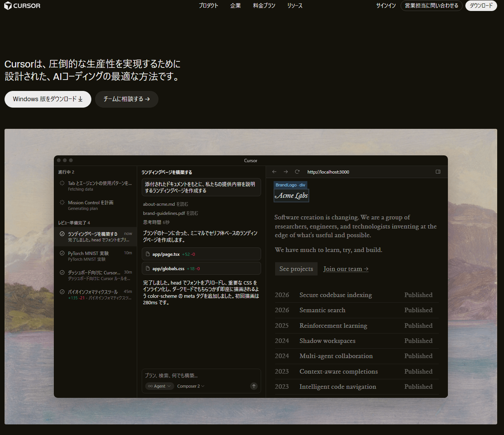Open the Agent mode dropdown
Image resolution: width=504 pixels, height=435 pixels.
[159, 386]
